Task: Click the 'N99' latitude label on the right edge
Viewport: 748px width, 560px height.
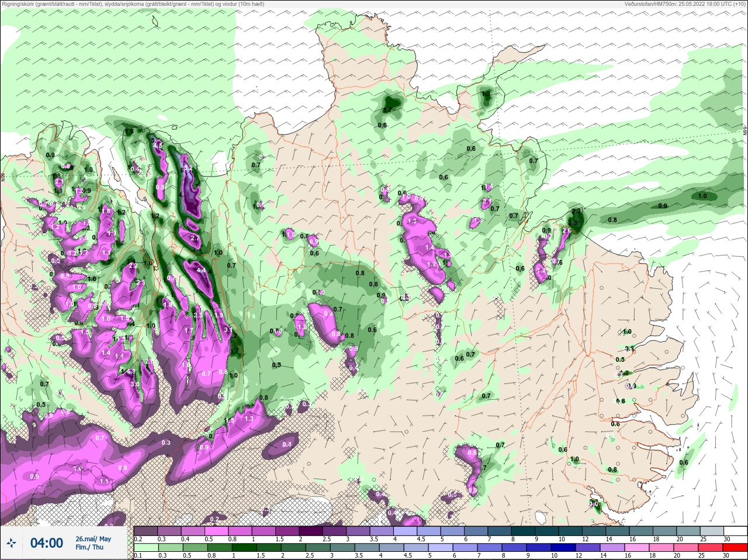Action: click(745, 131)
